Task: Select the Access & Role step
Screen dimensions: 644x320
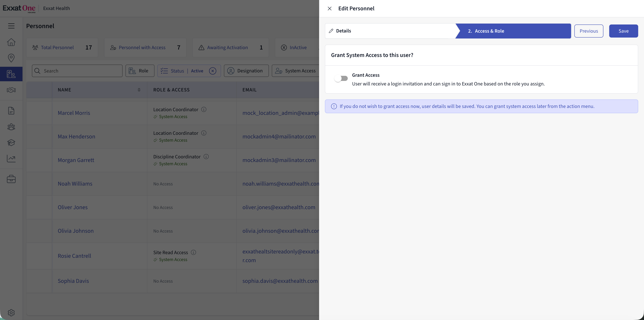Action: pyautogui.click(x=513, y=31)
